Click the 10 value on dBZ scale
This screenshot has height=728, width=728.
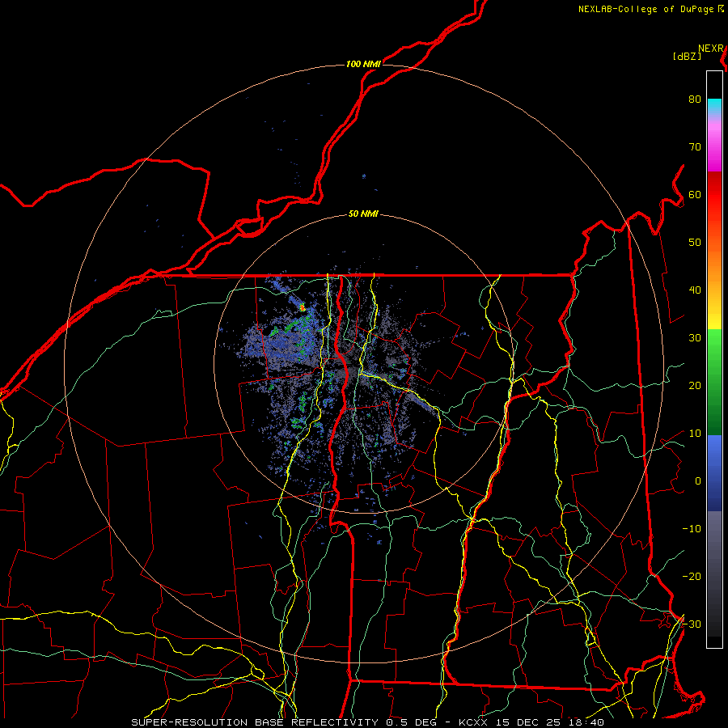[x=695, y=434]
